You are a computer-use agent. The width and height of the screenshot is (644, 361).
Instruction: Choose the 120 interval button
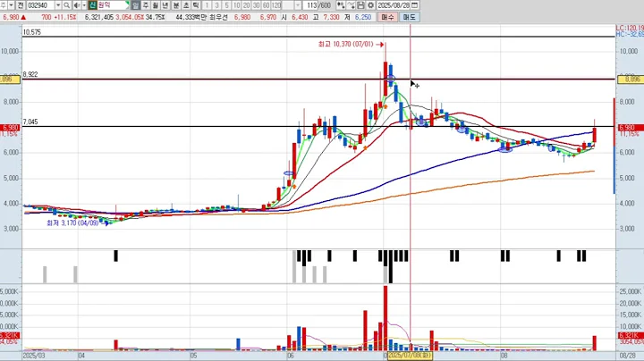pyautogui.click(x=276, y=5)
